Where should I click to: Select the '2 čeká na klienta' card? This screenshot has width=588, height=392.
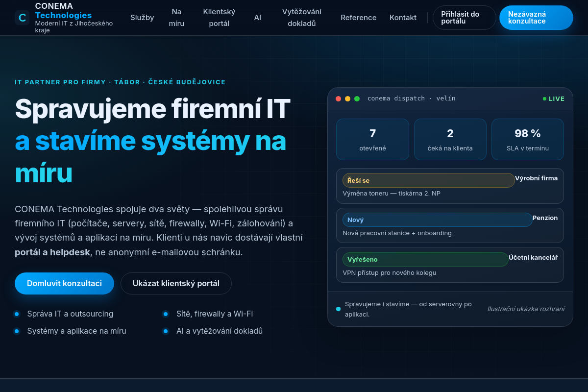coord(450,139)
